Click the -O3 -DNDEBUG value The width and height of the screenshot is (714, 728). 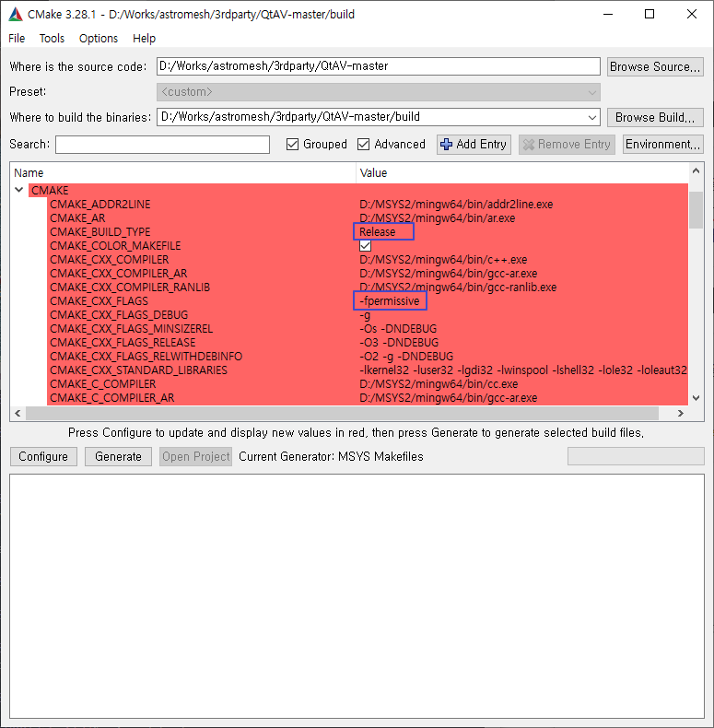[399, 343]
